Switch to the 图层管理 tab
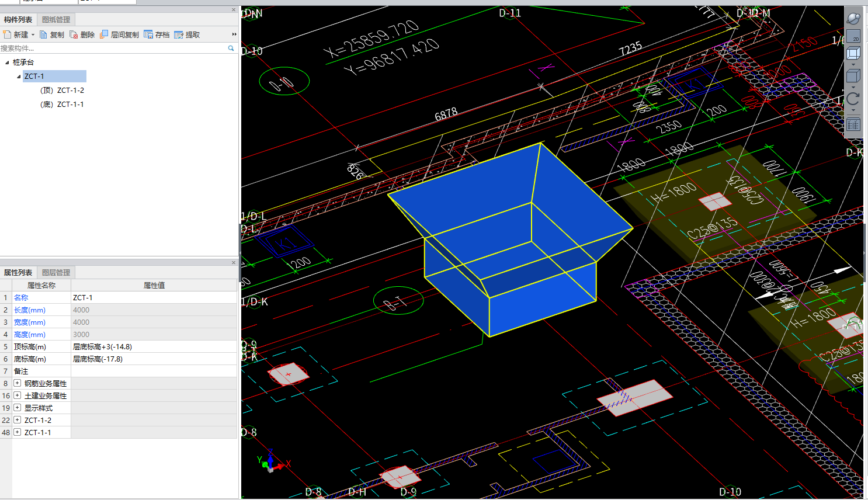The height and width of the screenshot is (500, 868). pyautogui.click(x=56, y=273)
